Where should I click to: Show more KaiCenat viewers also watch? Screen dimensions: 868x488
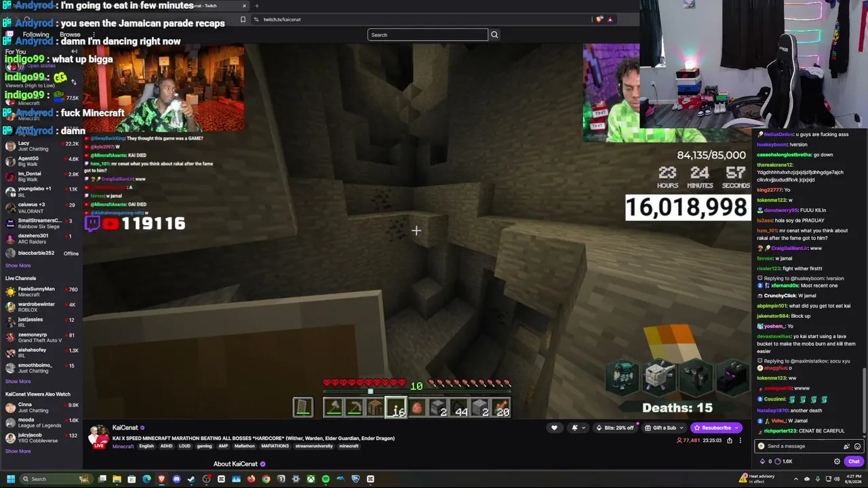pyautogui.click(x=18, y=451)
